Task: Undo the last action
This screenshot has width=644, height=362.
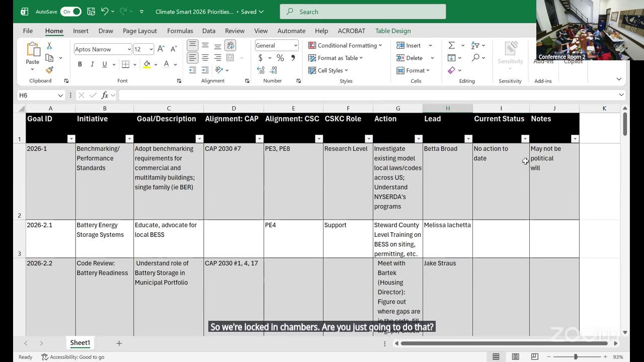Action: (x=105, y=11)
